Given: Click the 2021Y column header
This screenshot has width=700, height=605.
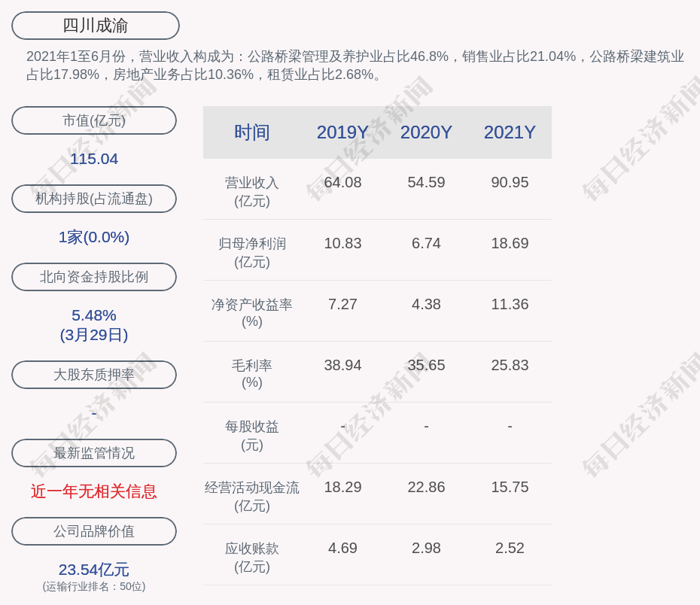Looking at the screenshot, I should (510, 132).
